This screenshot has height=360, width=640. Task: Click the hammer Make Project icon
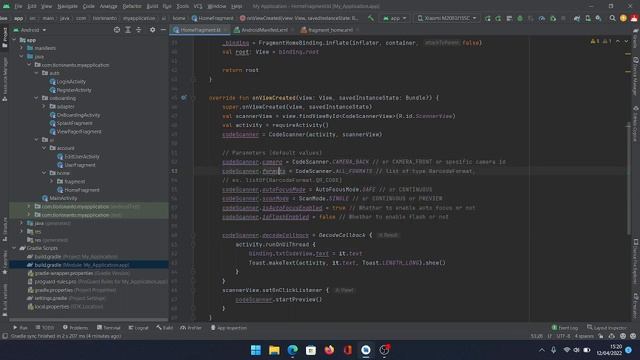[x=371, y=18]
